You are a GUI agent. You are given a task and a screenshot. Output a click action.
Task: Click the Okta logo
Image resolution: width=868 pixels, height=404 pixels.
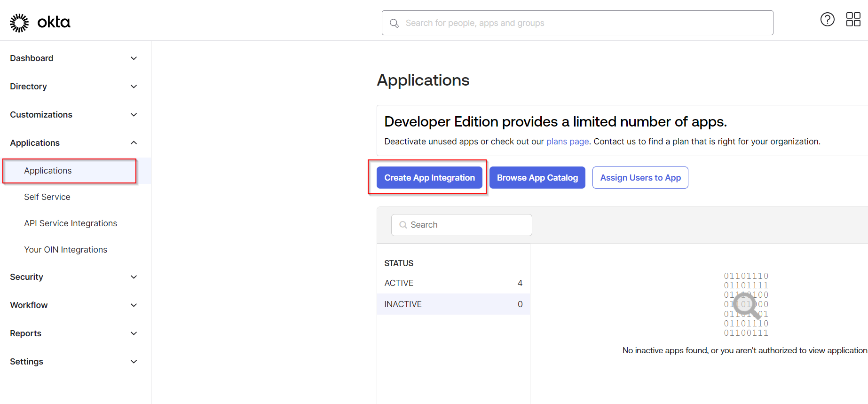[40, 23]
